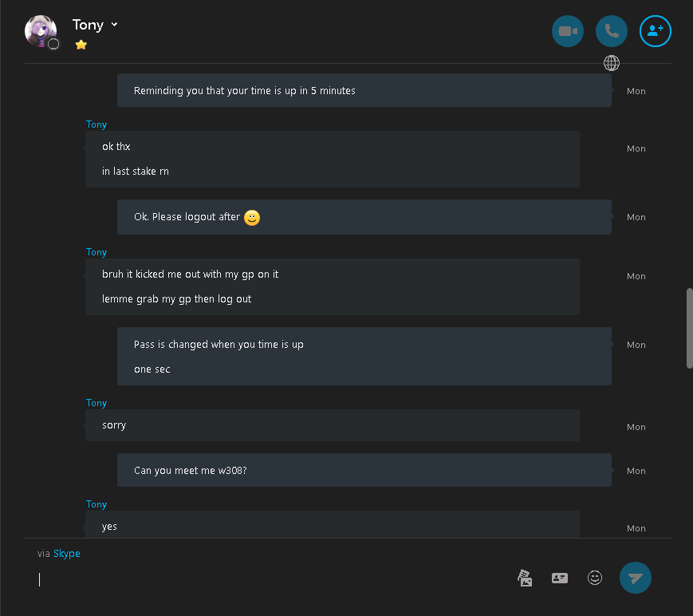This screenshot has width=693, height=616.
Task: Click the Skype link in via Skype
Action: coord(67,554)
